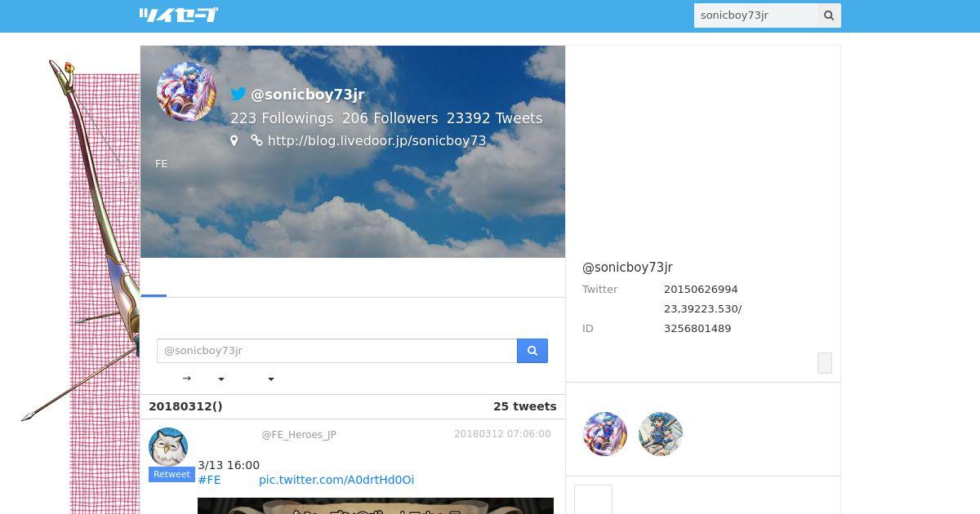Click the '23,39223.530/' value in sidebar
Viewport: 980px width, 514px height.
click(x=703, y=309)
